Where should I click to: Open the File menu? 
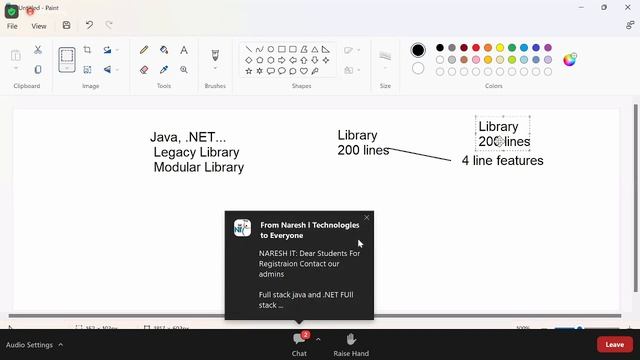click(12, 26)
